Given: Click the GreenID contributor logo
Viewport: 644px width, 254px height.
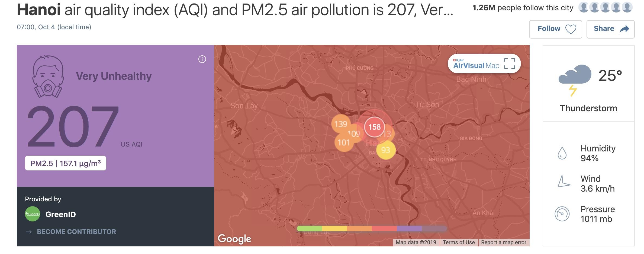Looking at the screenshot, I should [33, 214].
